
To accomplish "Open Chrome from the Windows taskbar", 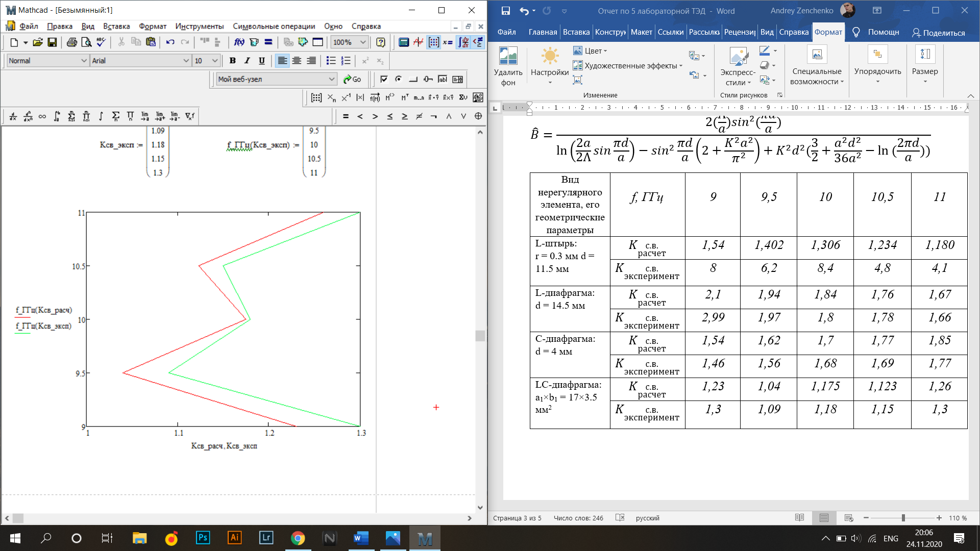I will click(298, 538).
